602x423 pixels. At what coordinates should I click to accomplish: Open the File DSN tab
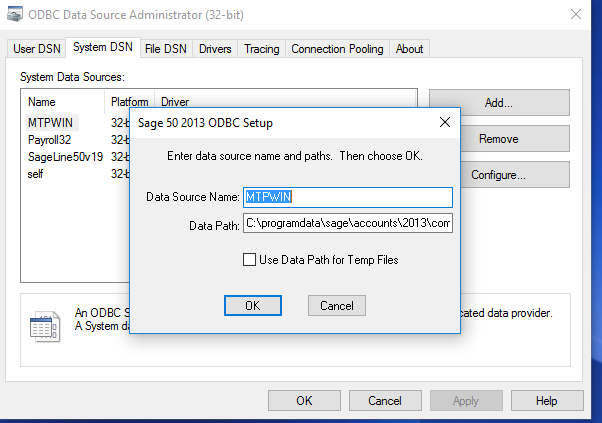click(166, 49)
